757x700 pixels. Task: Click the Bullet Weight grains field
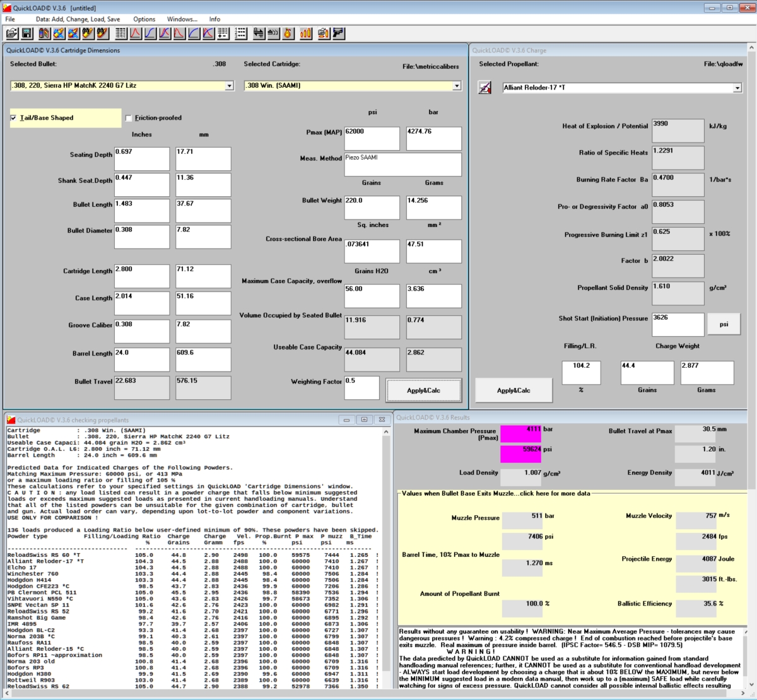click(372, 207)
